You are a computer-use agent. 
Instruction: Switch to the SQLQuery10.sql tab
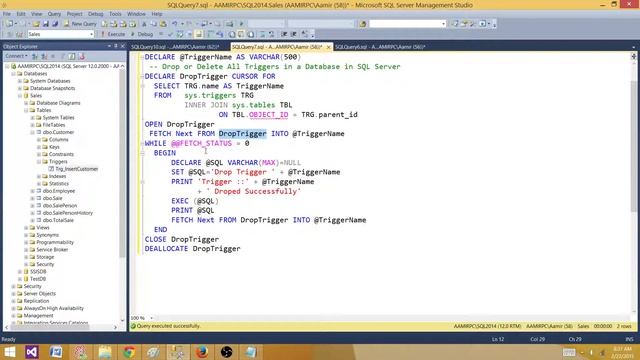pos(176,47)
